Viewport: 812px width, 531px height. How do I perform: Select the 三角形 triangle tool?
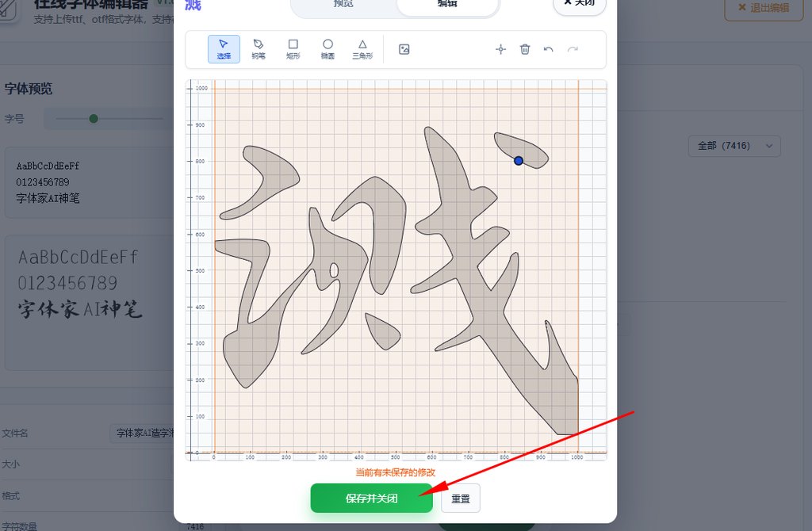[x=362, y=48]
